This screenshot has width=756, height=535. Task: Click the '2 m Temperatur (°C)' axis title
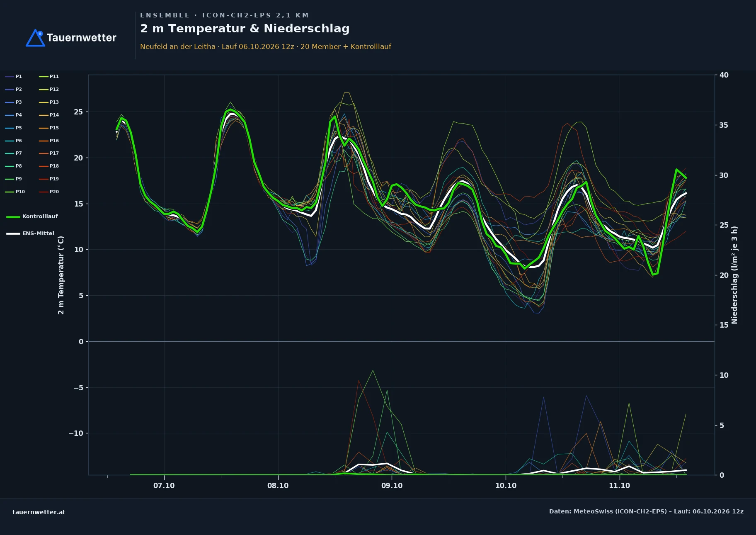[x=61, y=275]
